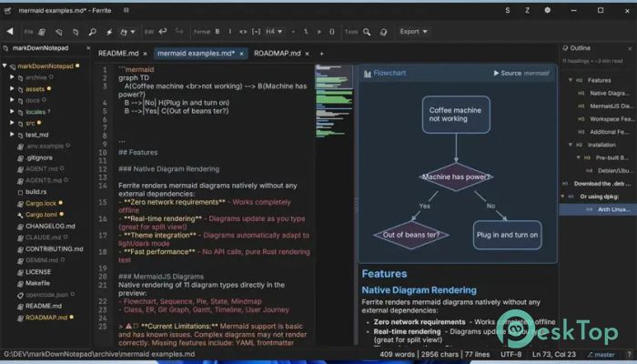The height and width of the screenshot is (364, 637).
Task: Close the ROADMAP.md tab
Action: [x=308, y=54]
